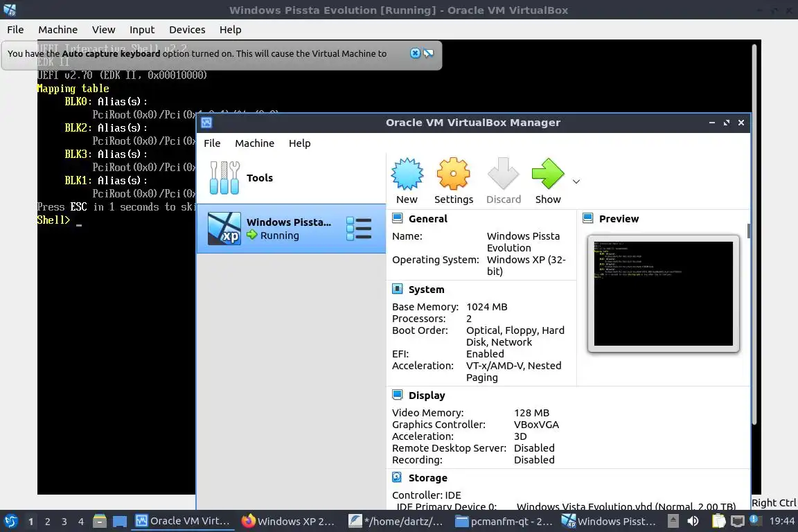Open the start menu icon on taskbar
This screenshot has width=798, height=532.
[11, 522]
